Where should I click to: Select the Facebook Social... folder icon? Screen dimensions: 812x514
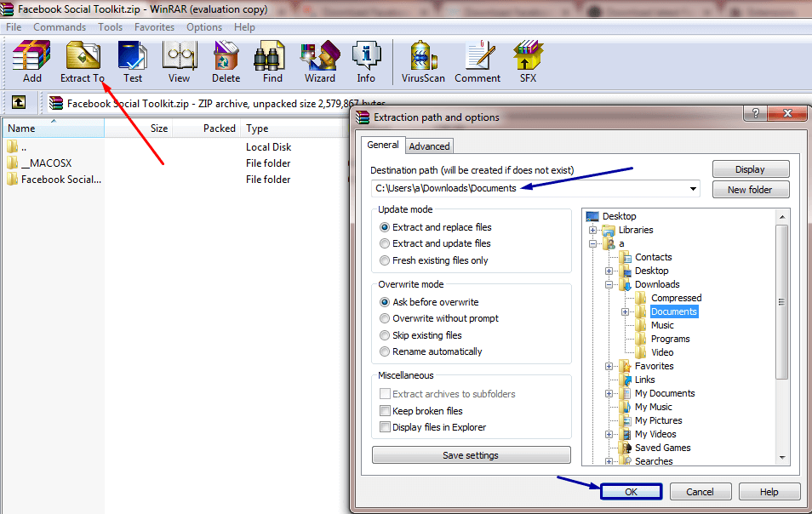[x=13, y=179]
